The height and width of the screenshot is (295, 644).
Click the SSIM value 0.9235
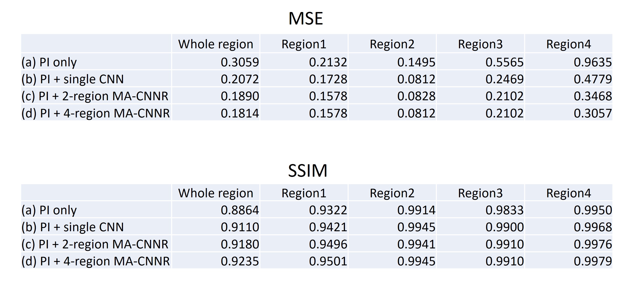click(x=240, y=261)
